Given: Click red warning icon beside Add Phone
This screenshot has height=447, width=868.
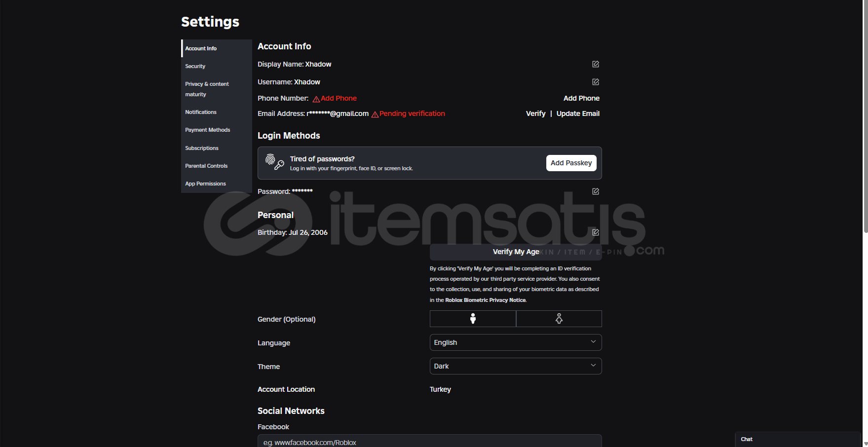Looking at the screenshot, I should tap(316, 99).
